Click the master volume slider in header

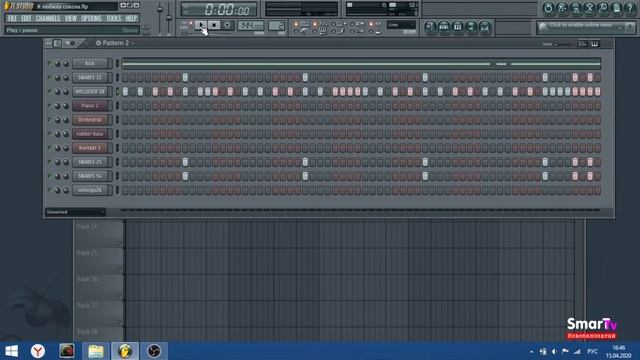coord(160,18)
